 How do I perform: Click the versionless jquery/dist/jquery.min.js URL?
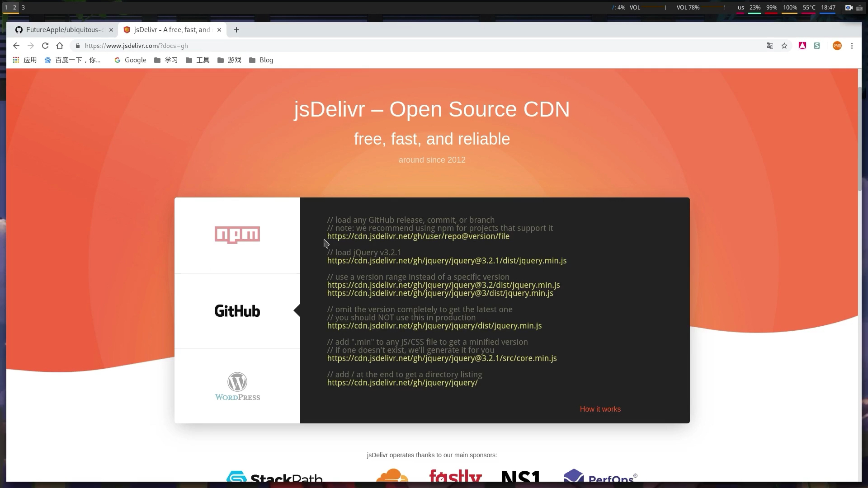[x=434, y=326]
